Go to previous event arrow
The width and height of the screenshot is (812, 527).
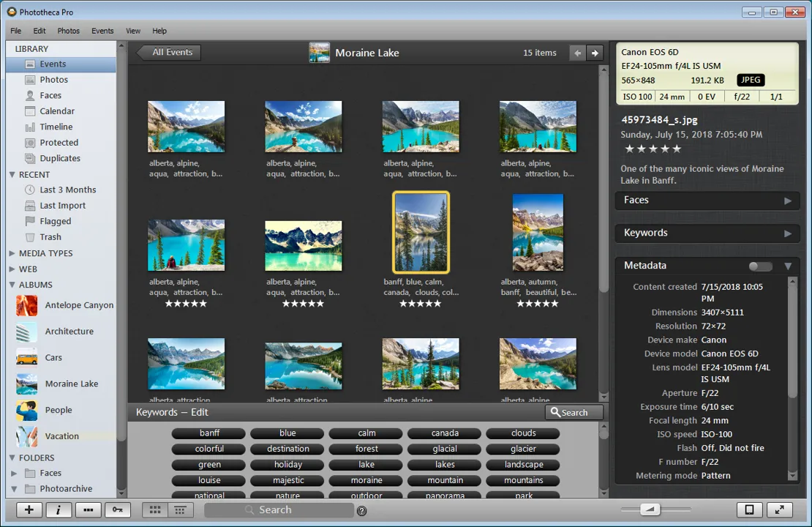[577, 53]
